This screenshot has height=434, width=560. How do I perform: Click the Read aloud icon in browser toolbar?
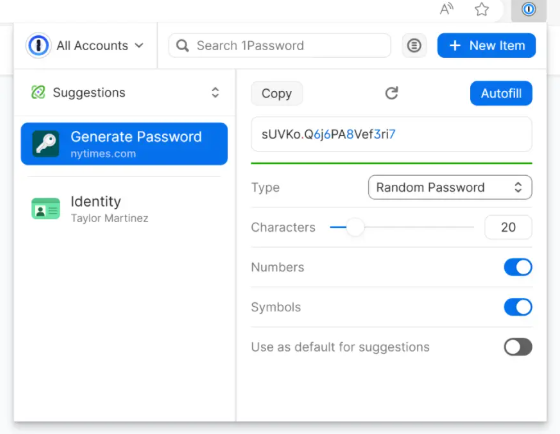point(446,9)
